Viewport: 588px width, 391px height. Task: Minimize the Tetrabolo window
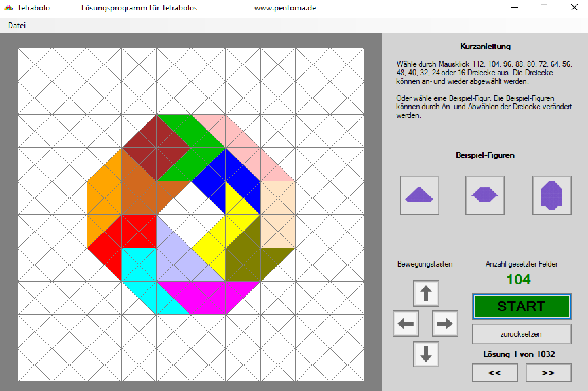pos(515,7)
